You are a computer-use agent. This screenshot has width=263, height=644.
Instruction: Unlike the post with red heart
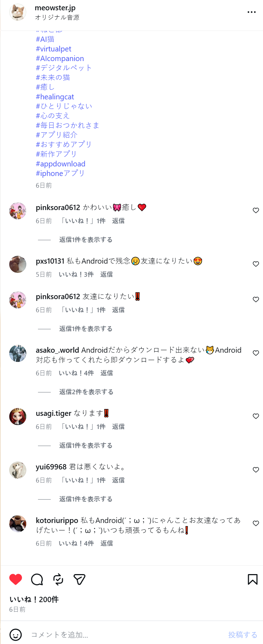(x=16, y=579)
